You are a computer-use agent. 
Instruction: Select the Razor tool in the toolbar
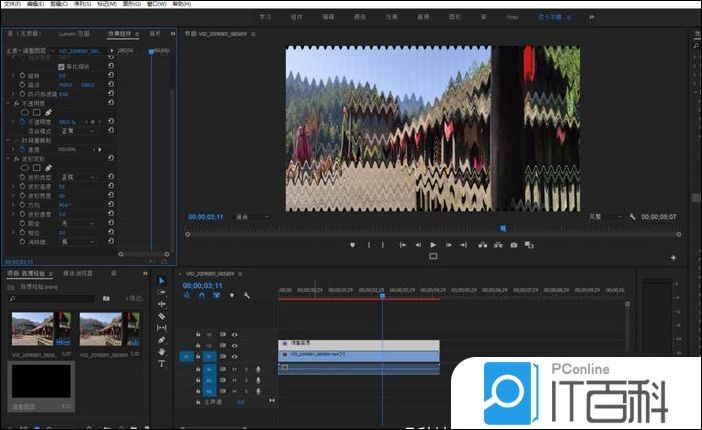point(161,316)
